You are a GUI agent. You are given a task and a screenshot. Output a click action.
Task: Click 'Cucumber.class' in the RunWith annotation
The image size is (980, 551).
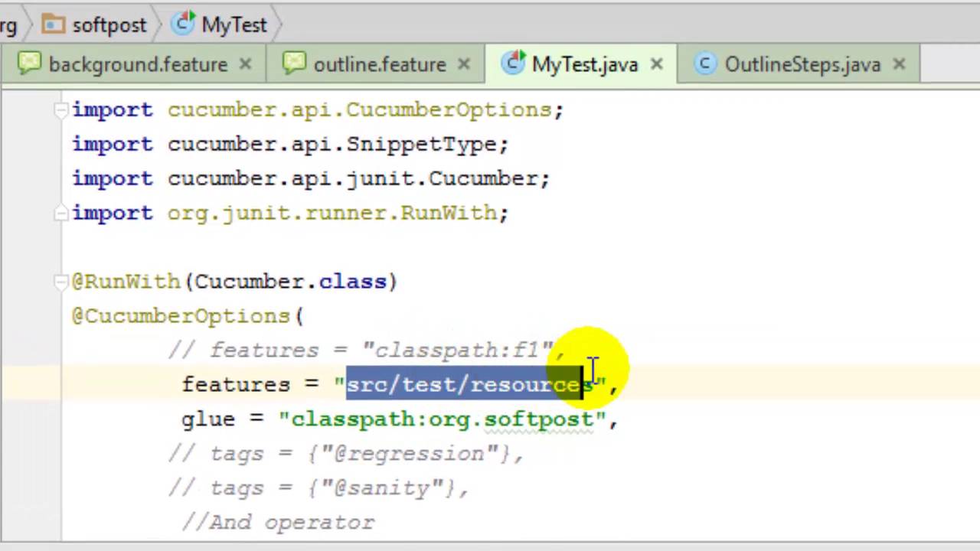click(290, 282)
